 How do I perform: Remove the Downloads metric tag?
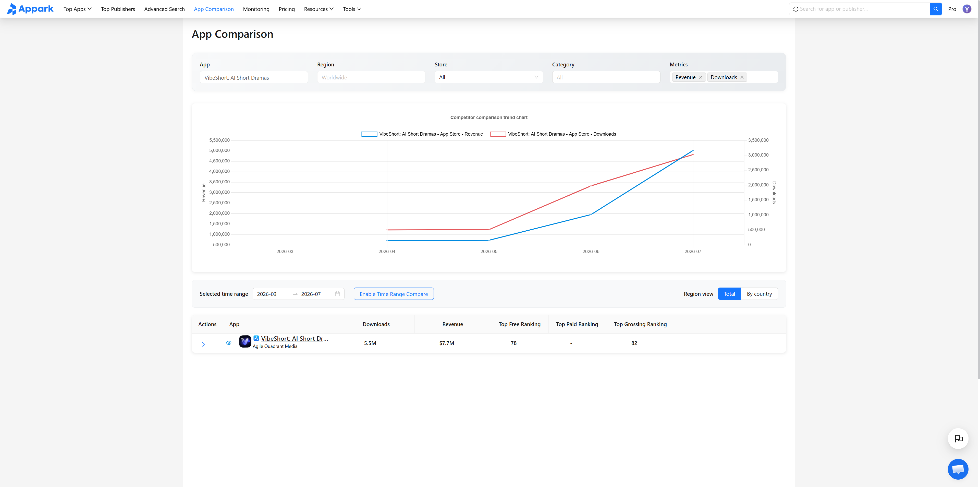[x=742, y=77]
